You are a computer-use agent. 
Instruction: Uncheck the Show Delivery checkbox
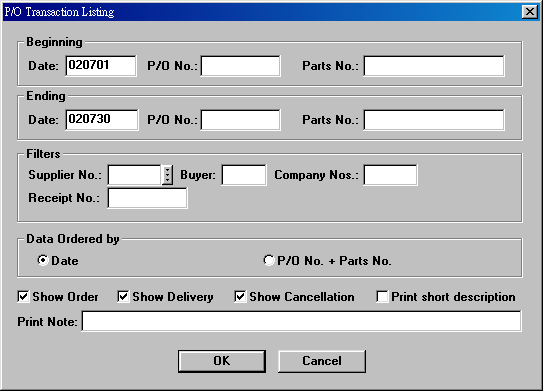(x=123, y=297)
